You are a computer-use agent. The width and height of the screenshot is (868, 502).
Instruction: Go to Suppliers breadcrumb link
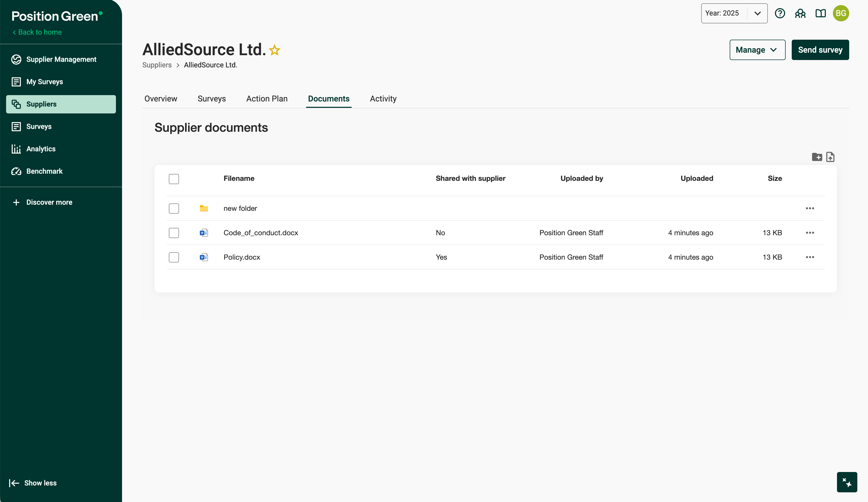pos(157,65)
